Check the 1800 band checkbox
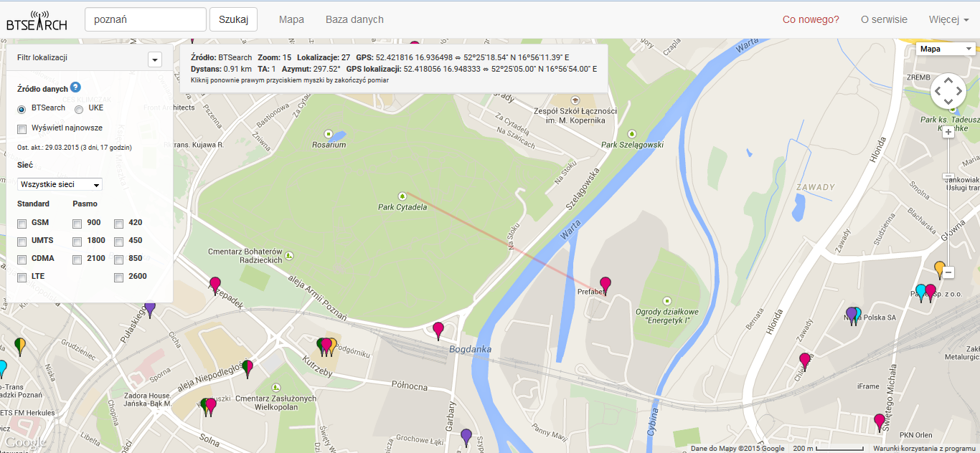The width and height of the screenshot is (980, 453). pyautogui.click(x=77, y=242)
